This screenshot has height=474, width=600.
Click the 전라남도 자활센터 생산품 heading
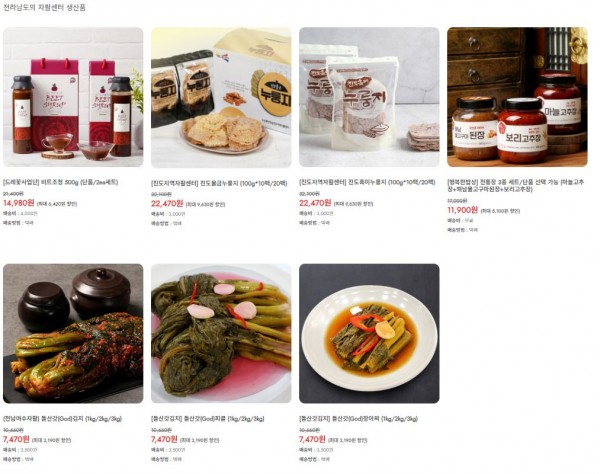coord(44,8)
